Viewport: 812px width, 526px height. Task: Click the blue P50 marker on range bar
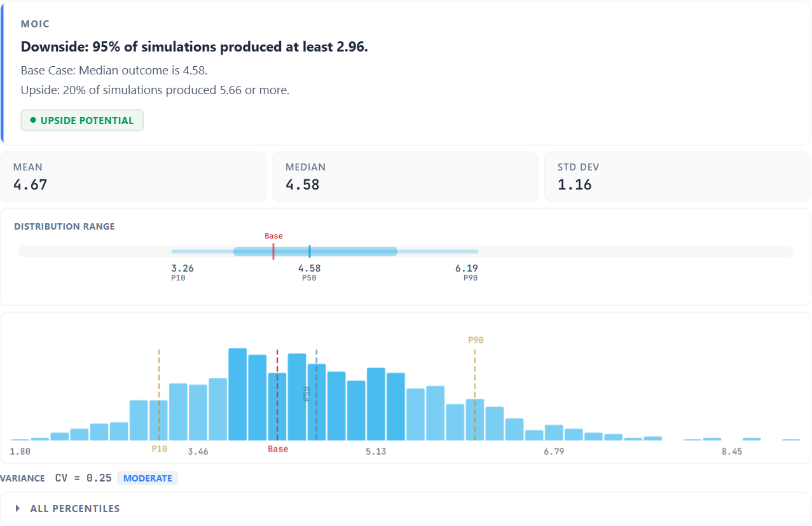pos(310,251)
